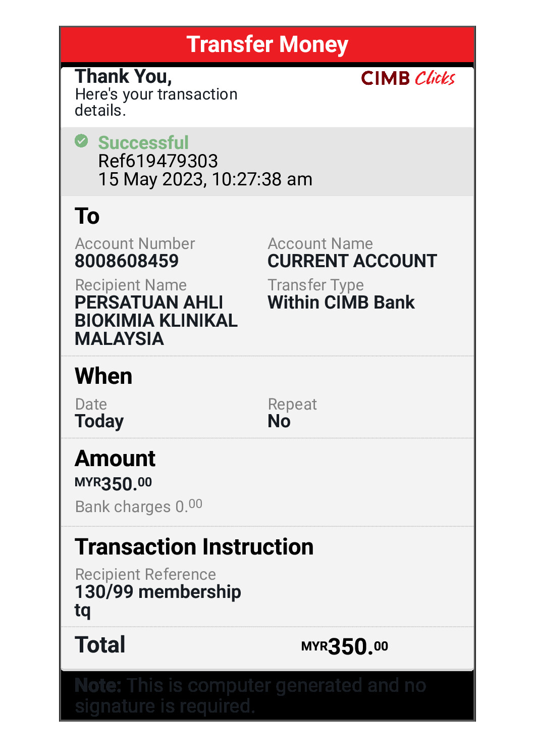Click the When section heading

pos(103,376)
